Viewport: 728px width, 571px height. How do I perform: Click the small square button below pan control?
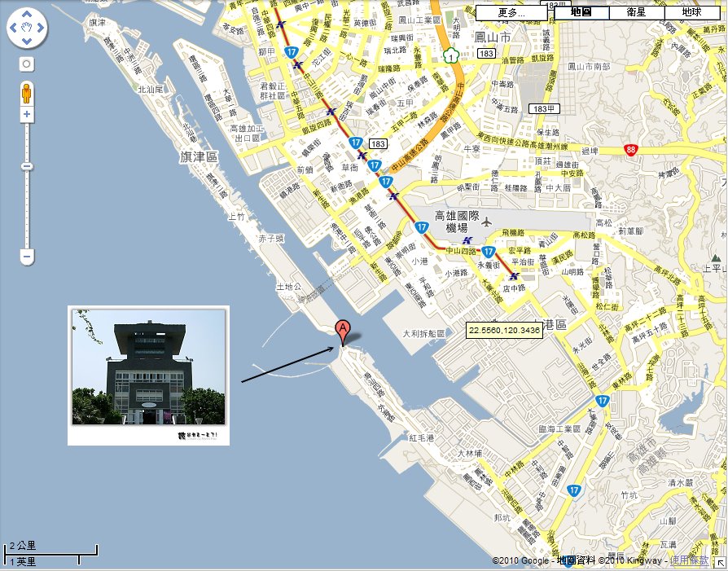click(x=27, y=64)
